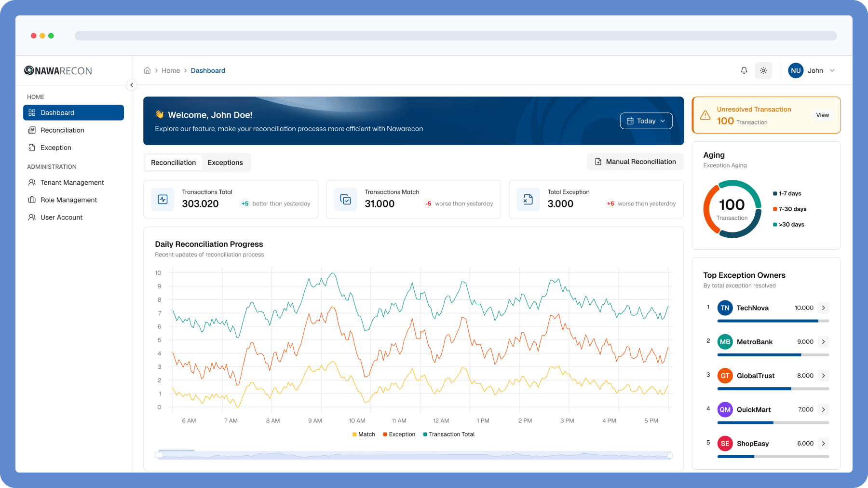Open notifications bell
This screenshot has width=868, height=488.
tap(744, 70)
